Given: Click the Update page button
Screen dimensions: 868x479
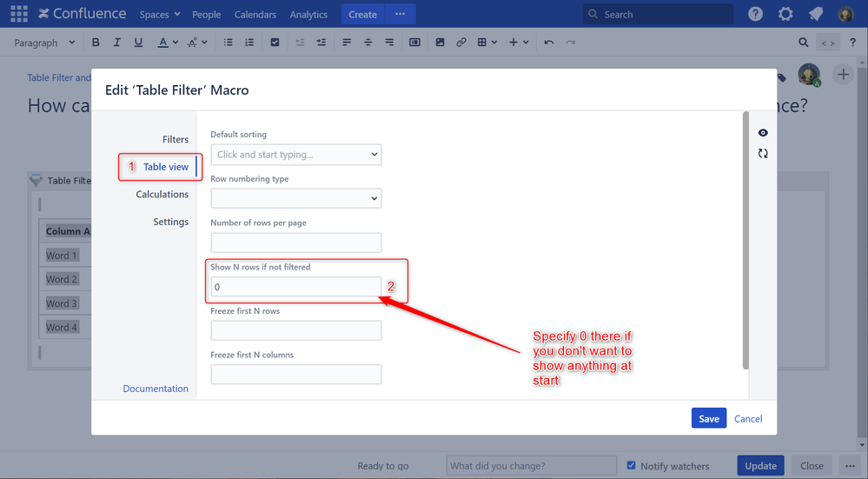Looking at the screenshot, I should (x=760, y=466).
